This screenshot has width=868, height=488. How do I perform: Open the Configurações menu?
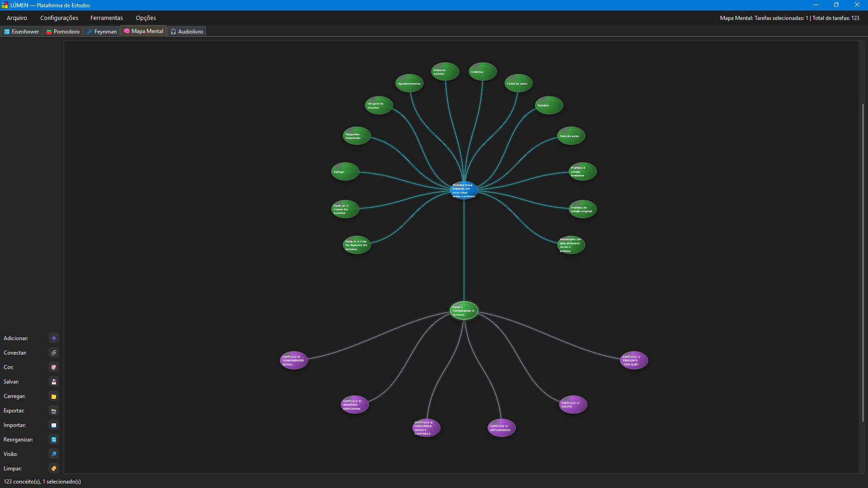tap(59, 18)
